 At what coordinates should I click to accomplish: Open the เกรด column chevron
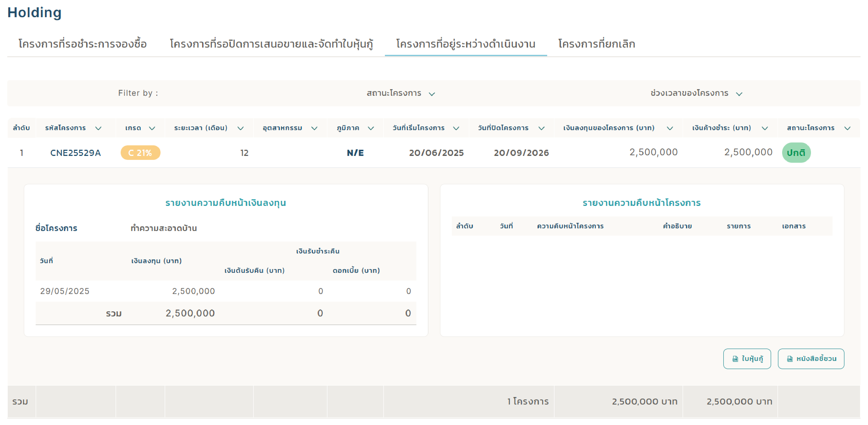pyautogui.click(x=152, y=128)
